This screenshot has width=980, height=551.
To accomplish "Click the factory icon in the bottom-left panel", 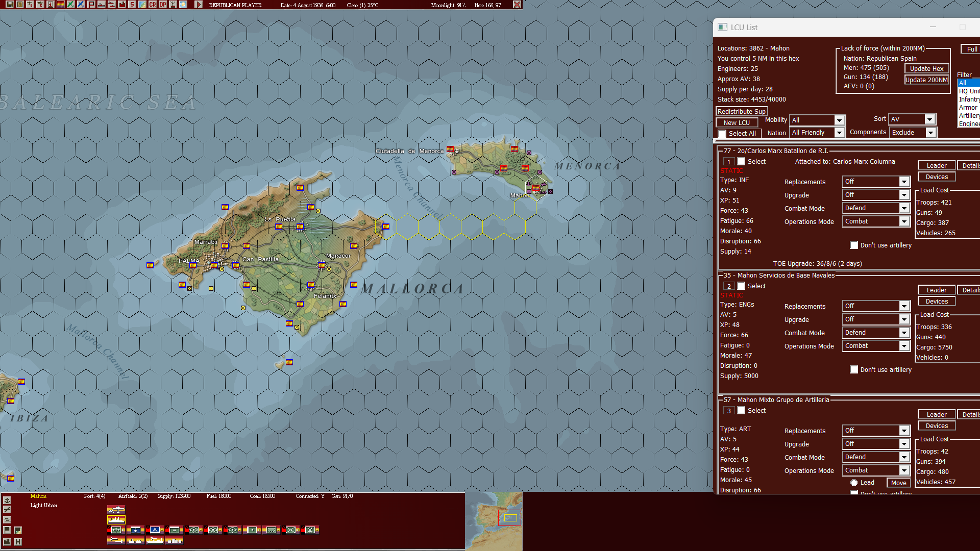I will pos(7,542).
